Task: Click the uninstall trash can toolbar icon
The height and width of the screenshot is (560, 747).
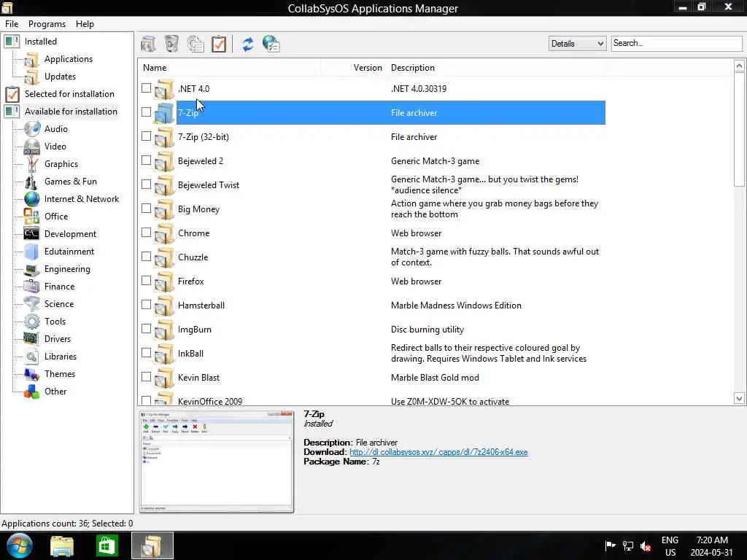Action: 171,44
